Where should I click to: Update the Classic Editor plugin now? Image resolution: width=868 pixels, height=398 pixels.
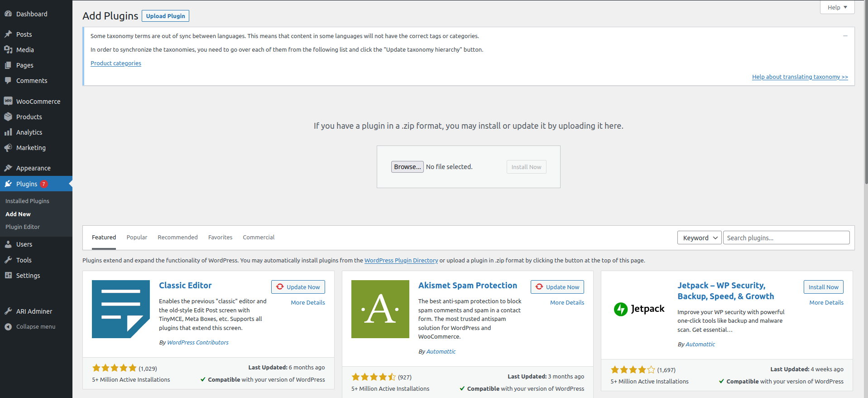(x=298, y=287)
